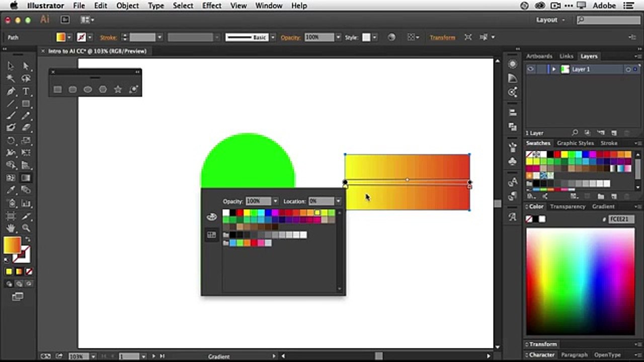Select the Zoom tool
The height and width of the screenshot is (362, 644).
point(26,228)
